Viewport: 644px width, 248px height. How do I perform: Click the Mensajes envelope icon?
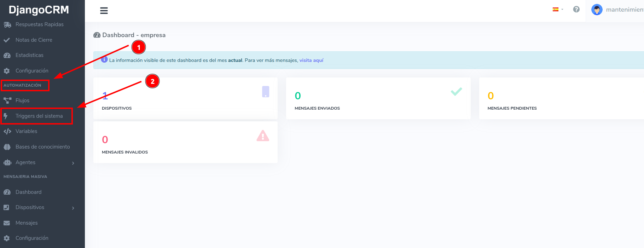click(7, 223)
